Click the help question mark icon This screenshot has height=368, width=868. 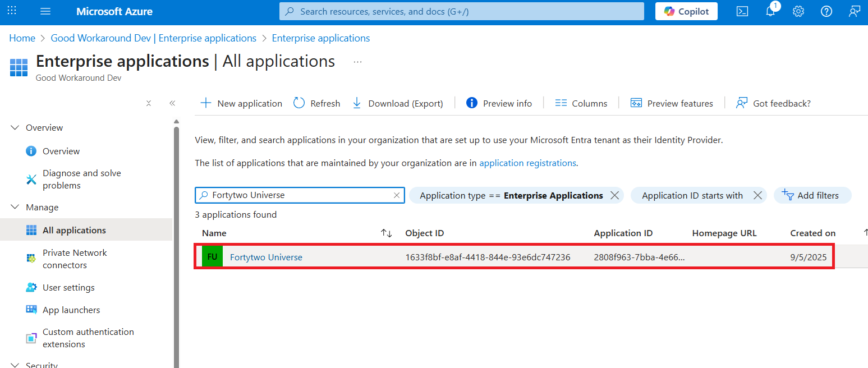pos(826,11)
